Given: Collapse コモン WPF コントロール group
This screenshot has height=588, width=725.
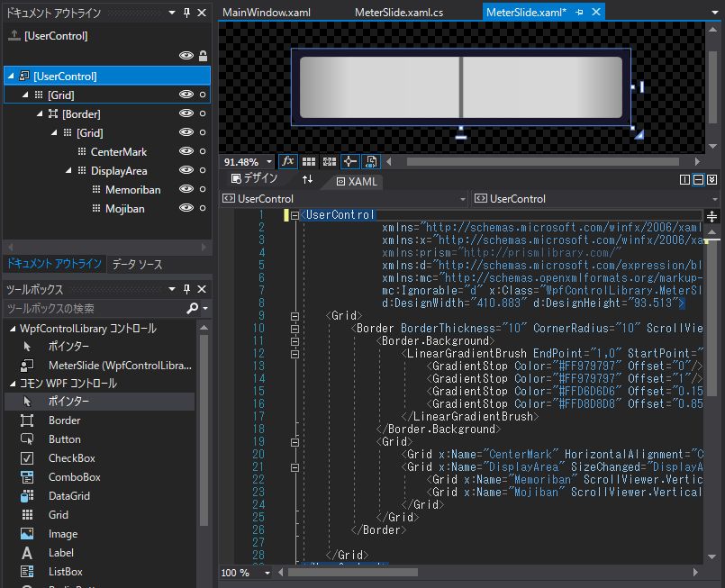Looking at the screenshot, I should (13, 384).
